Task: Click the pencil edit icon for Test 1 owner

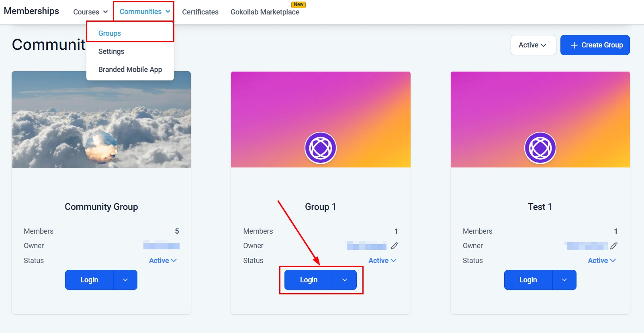Action: coord(614,246)
